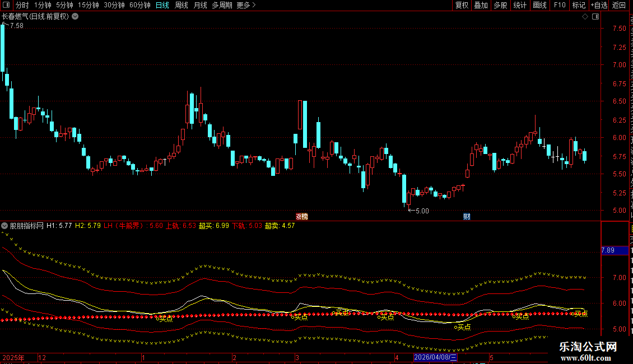Click the diamond icon in main chart corner

pyautogui.click(x=585, y=17)
